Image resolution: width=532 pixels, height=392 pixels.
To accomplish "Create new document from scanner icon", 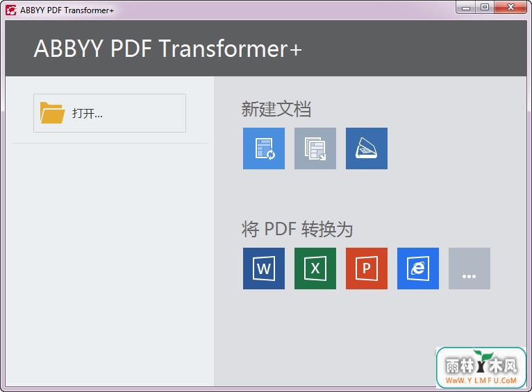I will 367,148.
